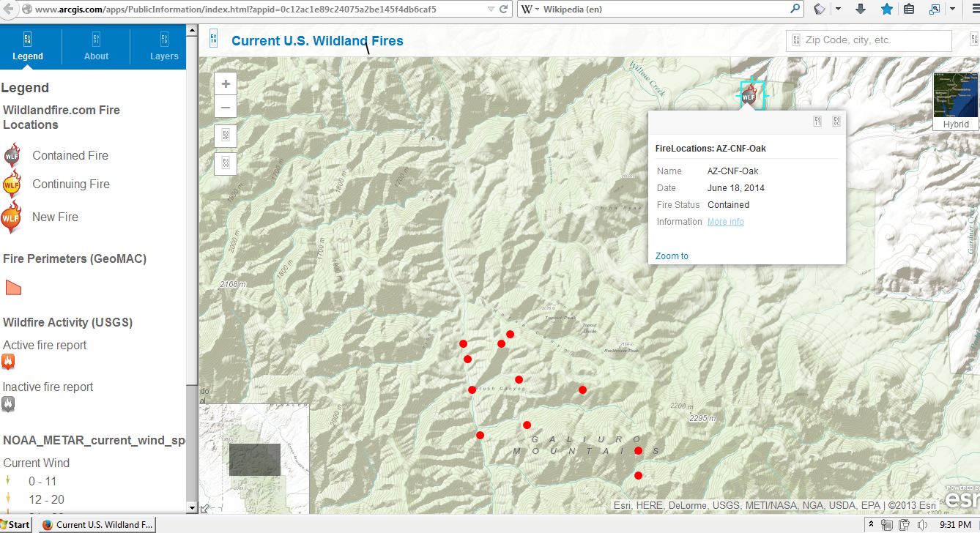Collapse the overview map corner arrow

(x=205, y=508)
